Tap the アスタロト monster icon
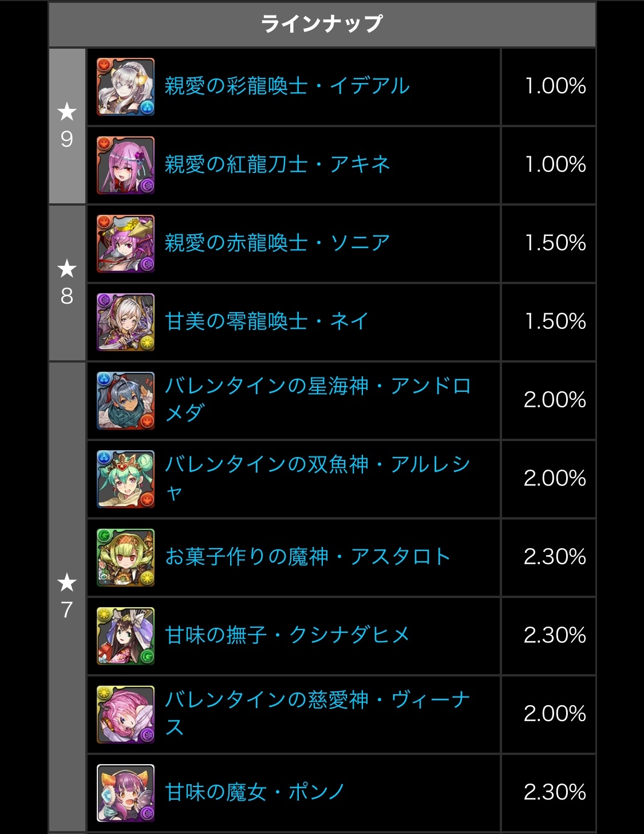 pos(125,557)
